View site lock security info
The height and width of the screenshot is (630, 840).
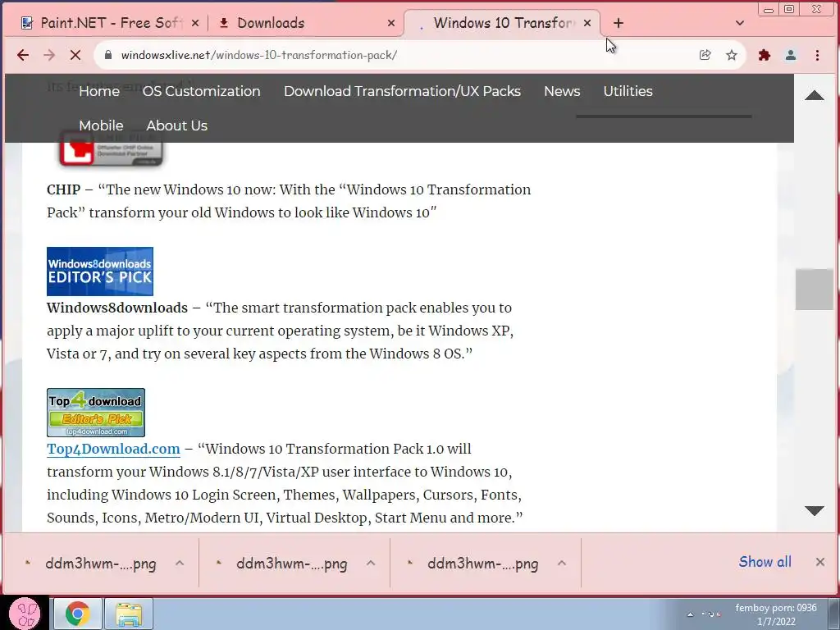[108, 55]
